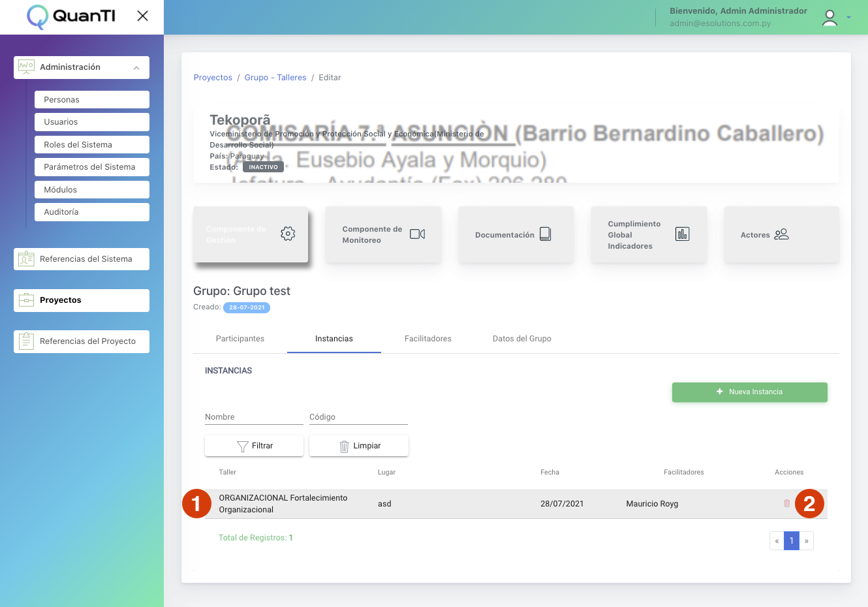This screenshot has height=607, width=868.
Task: Click the Documentación book icon
Action: click(546, 234)
